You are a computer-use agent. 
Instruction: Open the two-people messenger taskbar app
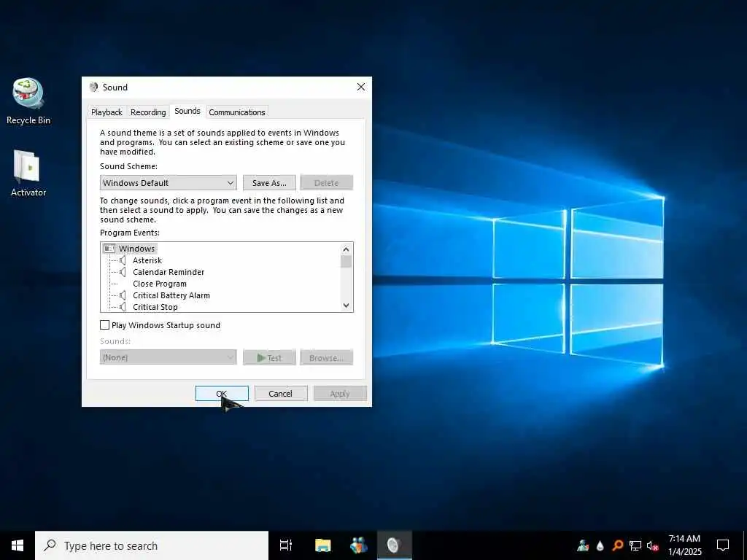pos(359,545)
